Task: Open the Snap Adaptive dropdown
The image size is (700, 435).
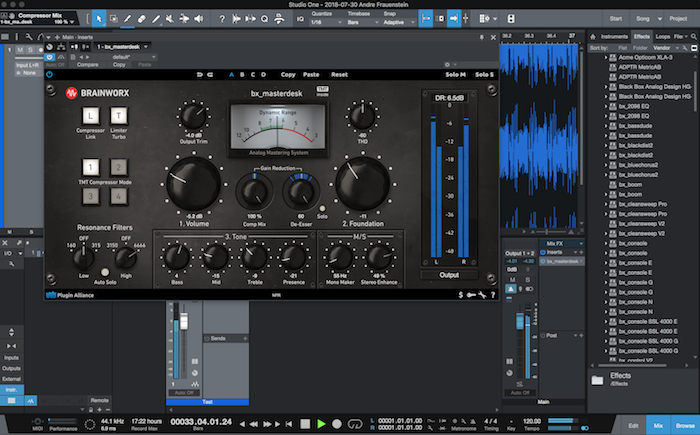Action: (x=398, y=22)
